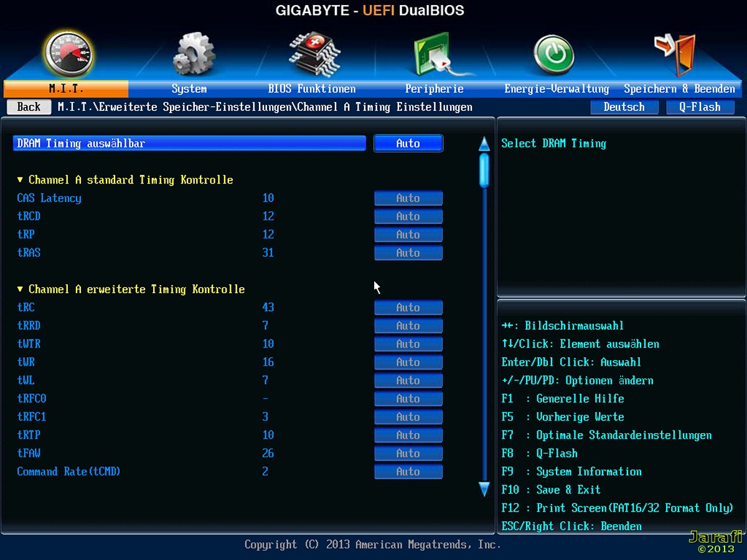Open the tRCD Auto field
The width and height of the screenshot is (747, 560).
pyautogui.click(x=408, y=217)
